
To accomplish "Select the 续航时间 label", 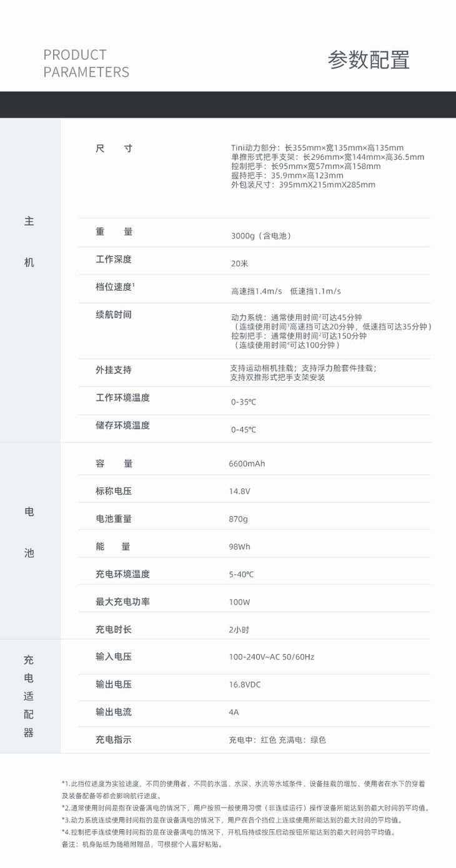I will coord(114,315).
